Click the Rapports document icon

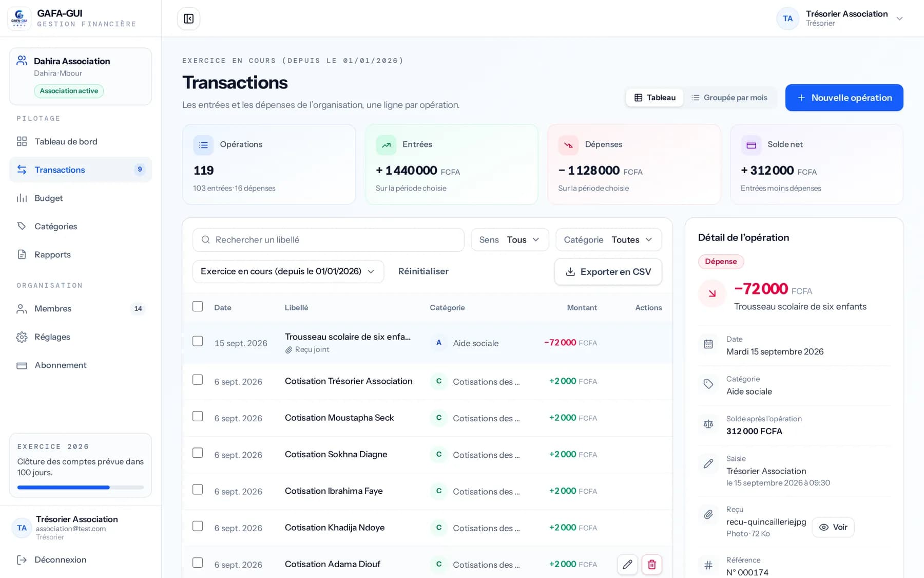tap(22, 254)
